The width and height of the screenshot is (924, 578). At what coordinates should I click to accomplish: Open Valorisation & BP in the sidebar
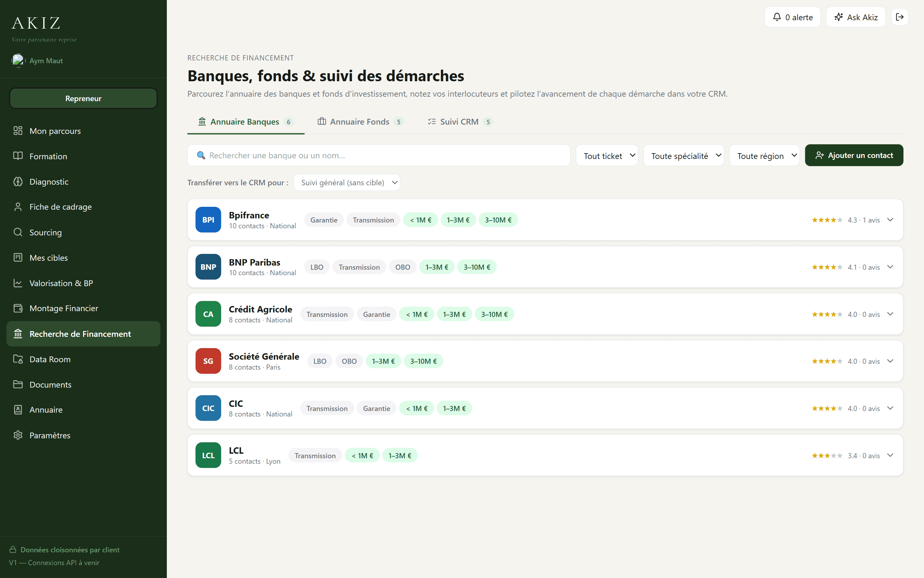point(83,283)
